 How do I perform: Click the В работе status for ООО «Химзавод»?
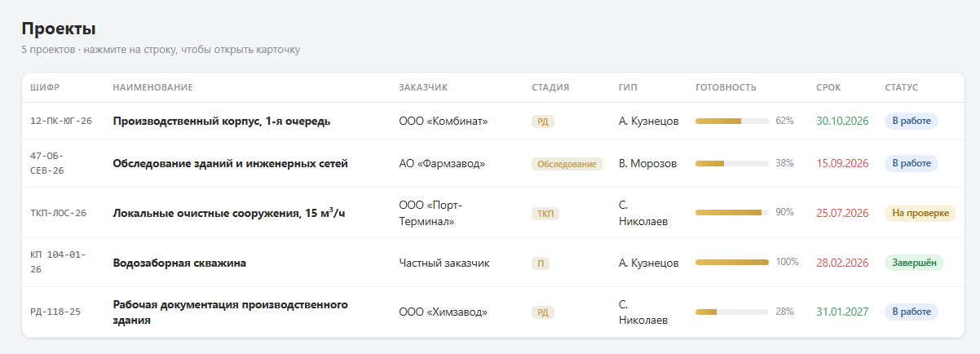(912, 312)
